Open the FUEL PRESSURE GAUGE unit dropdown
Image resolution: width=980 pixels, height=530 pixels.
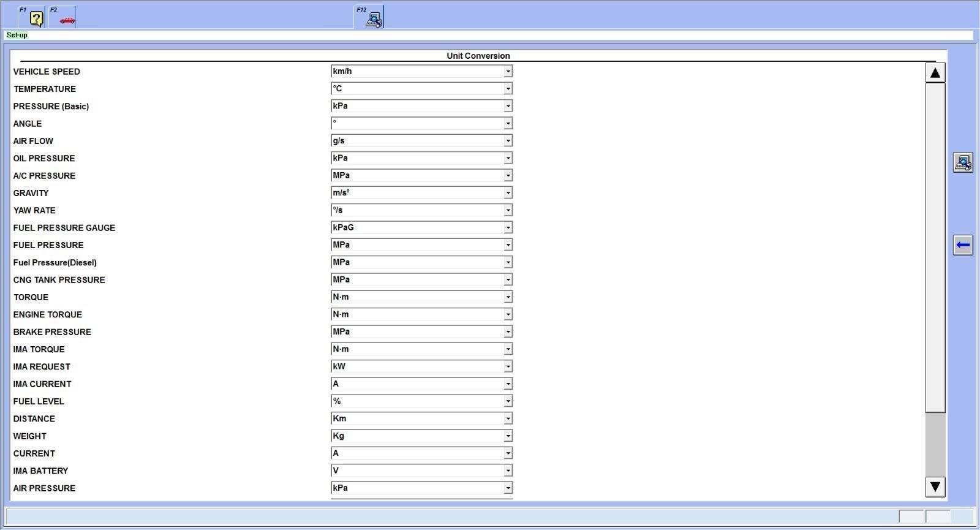[421, 227]
